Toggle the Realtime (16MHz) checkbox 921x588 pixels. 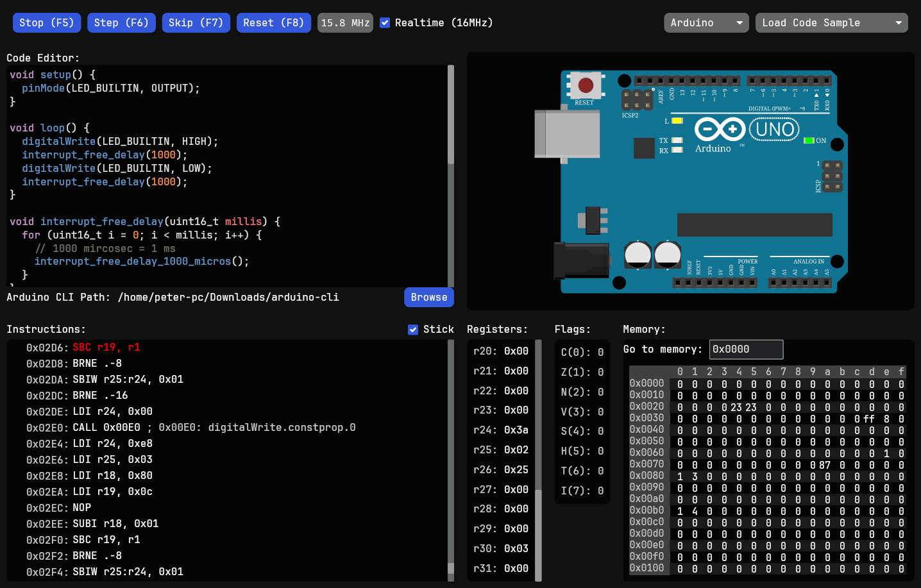pos(385,22)
